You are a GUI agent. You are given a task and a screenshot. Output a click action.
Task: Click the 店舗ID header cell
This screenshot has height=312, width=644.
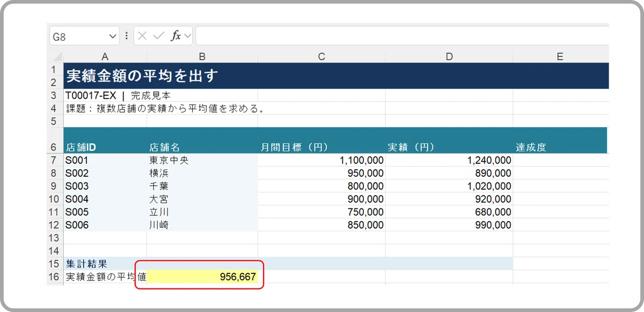click(x=105, y=140)
